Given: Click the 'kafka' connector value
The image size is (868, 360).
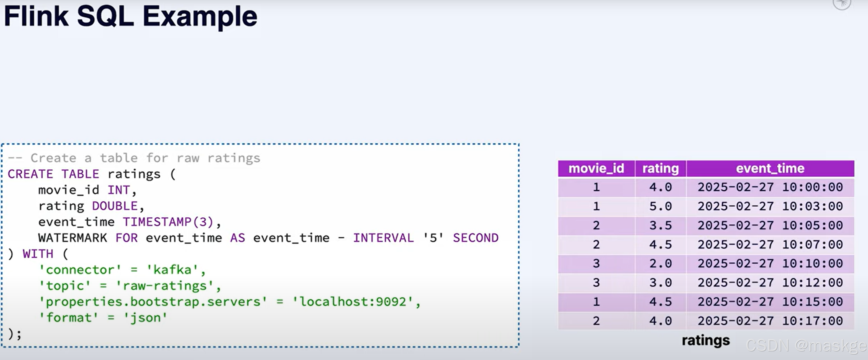Looking at the screenshot, I should pos(172,270).
